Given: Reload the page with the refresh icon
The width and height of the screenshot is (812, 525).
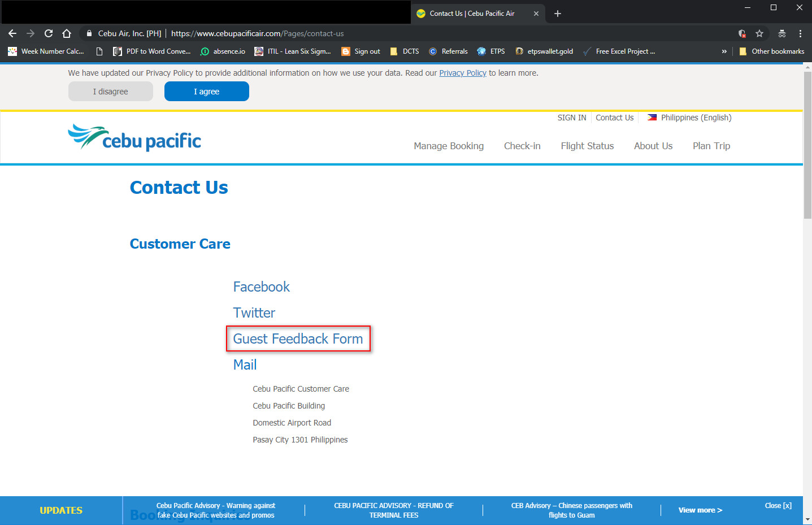Looking at the screenshot, I should click(49, 33).
